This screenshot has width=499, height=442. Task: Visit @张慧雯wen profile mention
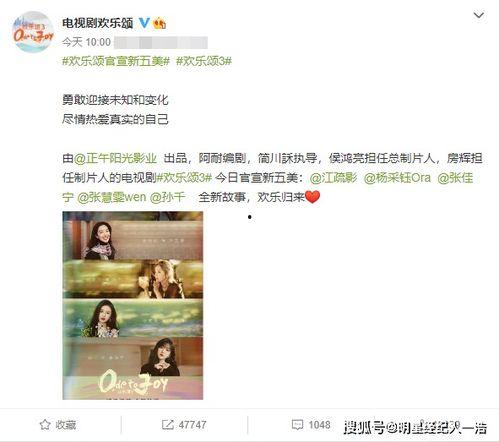tap(111, 197)
